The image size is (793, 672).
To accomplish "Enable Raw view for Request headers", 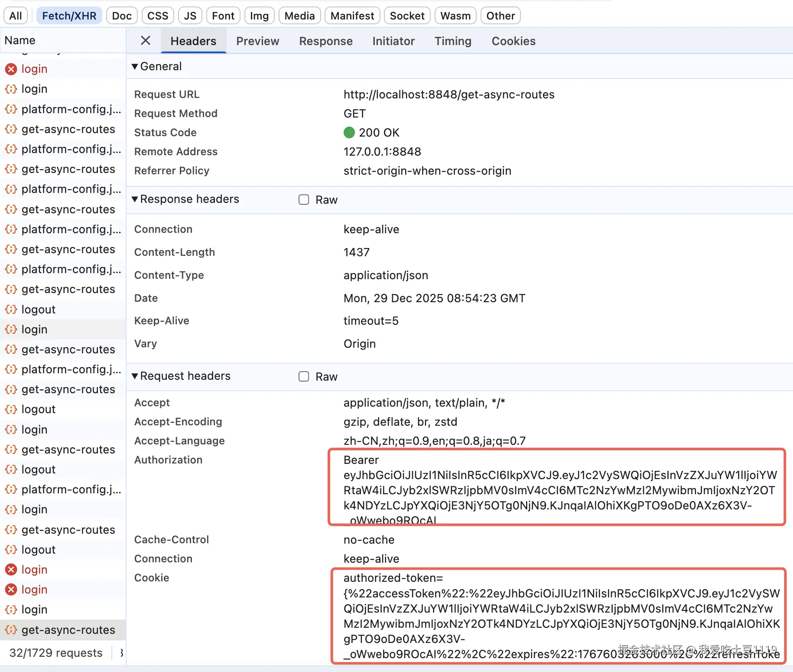I will tap(304, 376).
